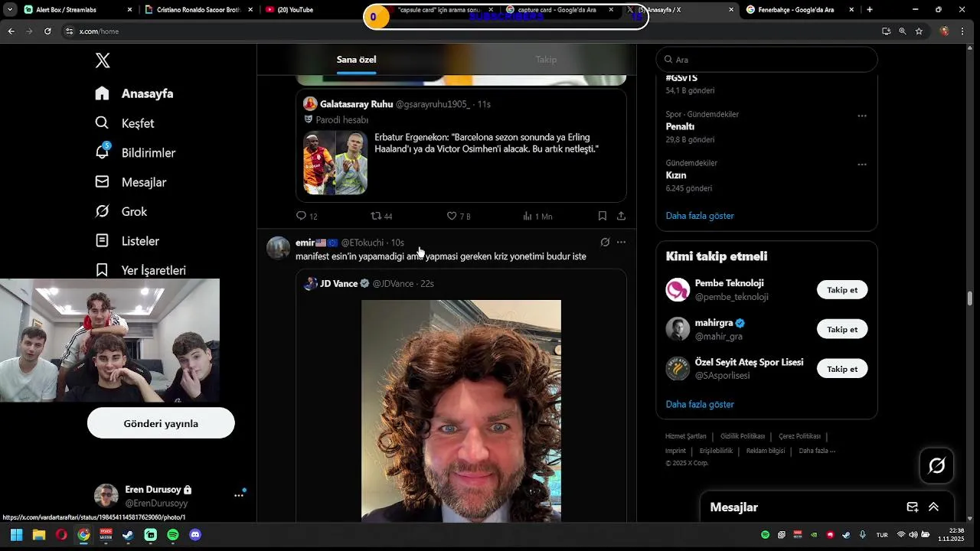The width and height of the screenshot is (980, 551).
Task: Click Daha fazla göster under trends
Action: [700, 216]
